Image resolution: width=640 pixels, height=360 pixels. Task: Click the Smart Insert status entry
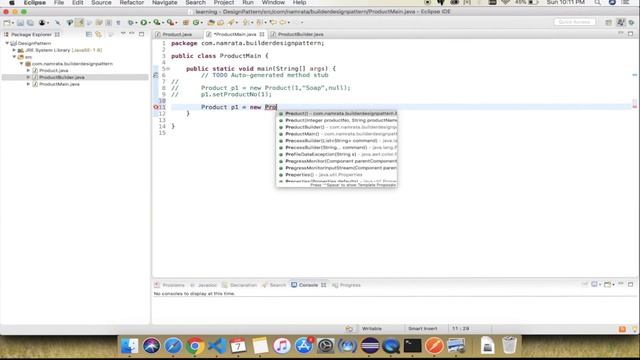(x=422, y=329)
